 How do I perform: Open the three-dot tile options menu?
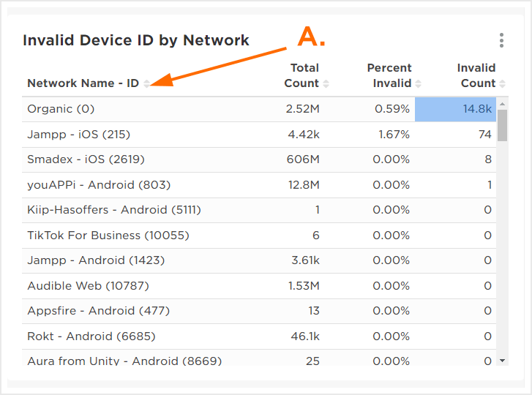[x=501, y=40]
